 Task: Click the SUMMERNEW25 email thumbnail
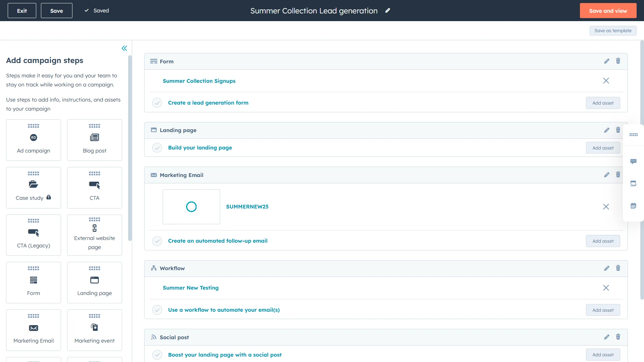[x=191, y=206]
